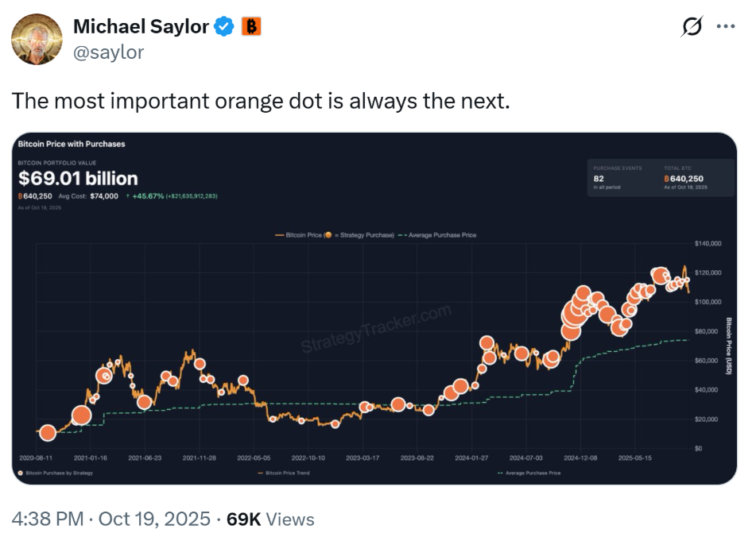Open Grok analysis for this post

(692, 26)
